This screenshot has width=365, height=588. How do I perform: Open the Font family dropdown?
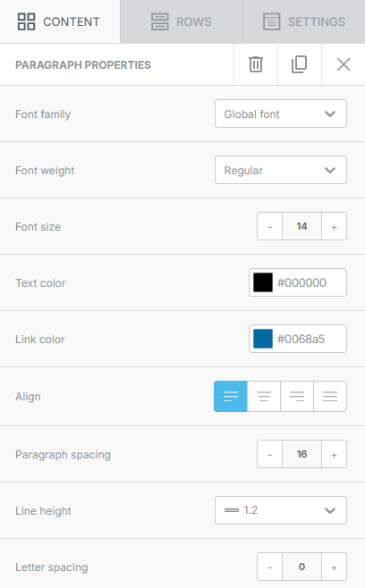281,113
